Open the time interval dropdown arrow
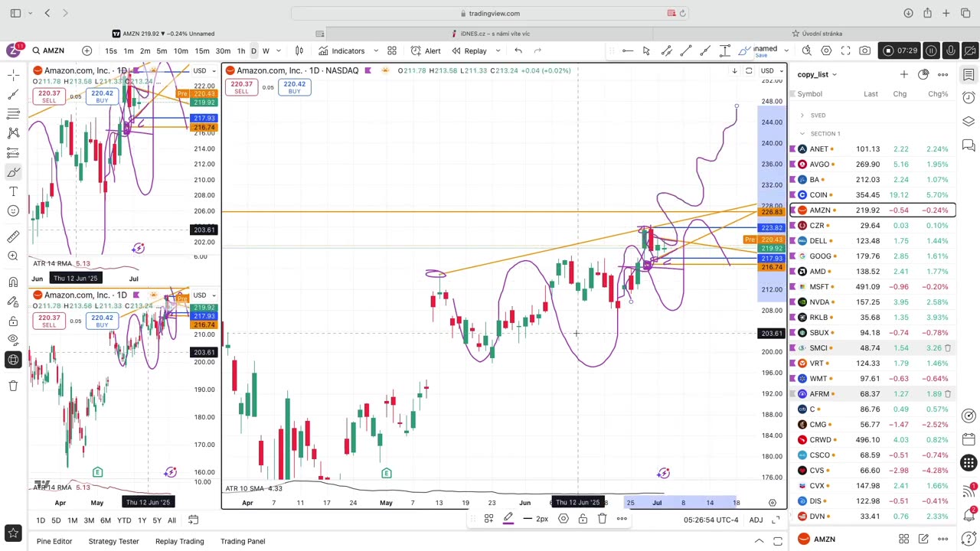 [278, 51]
